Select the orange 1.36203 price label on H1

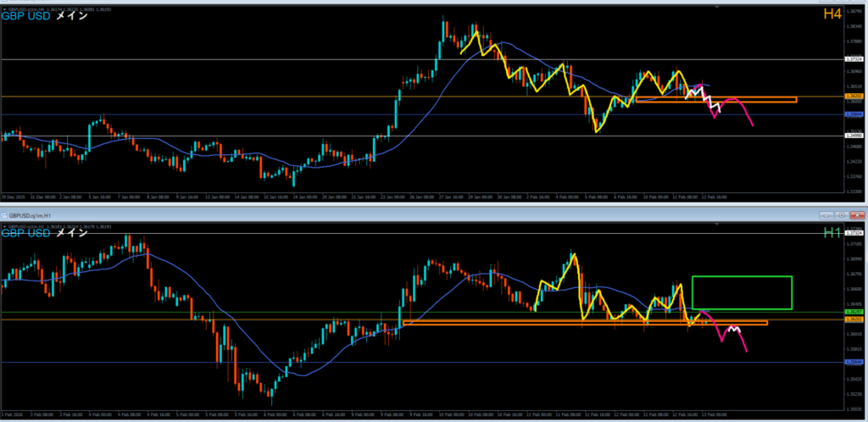(855, 319)
